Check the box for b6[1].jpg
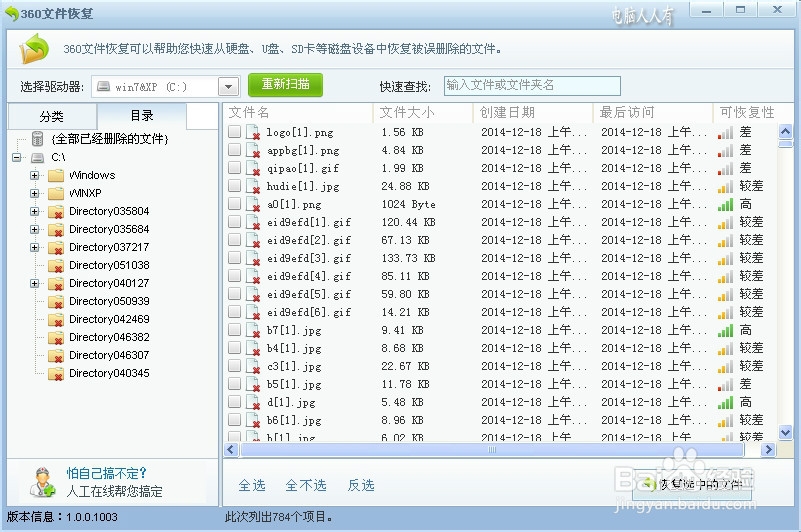 coord(234,420)
